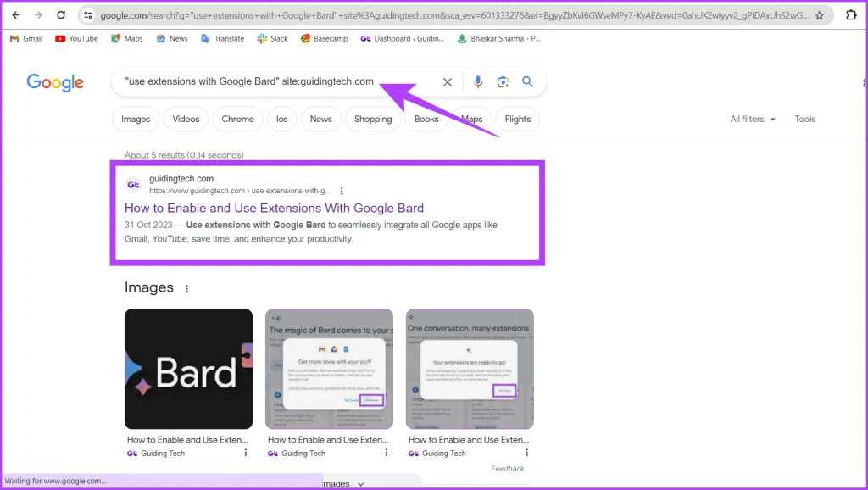Open three-dot menu next to guidingtech.com result
This screenshot has height=490, width=868.
342,191
